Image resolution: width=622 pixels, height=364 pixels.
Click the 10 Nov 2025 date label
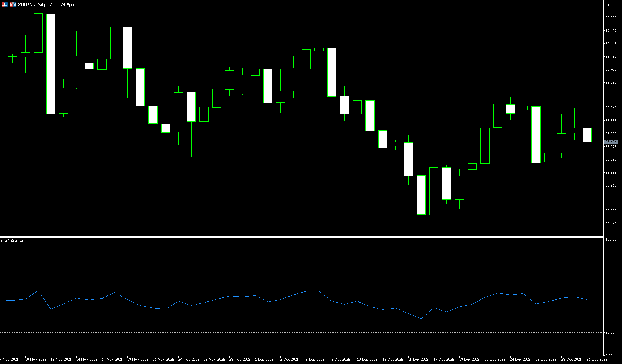[x=36, y=360]
